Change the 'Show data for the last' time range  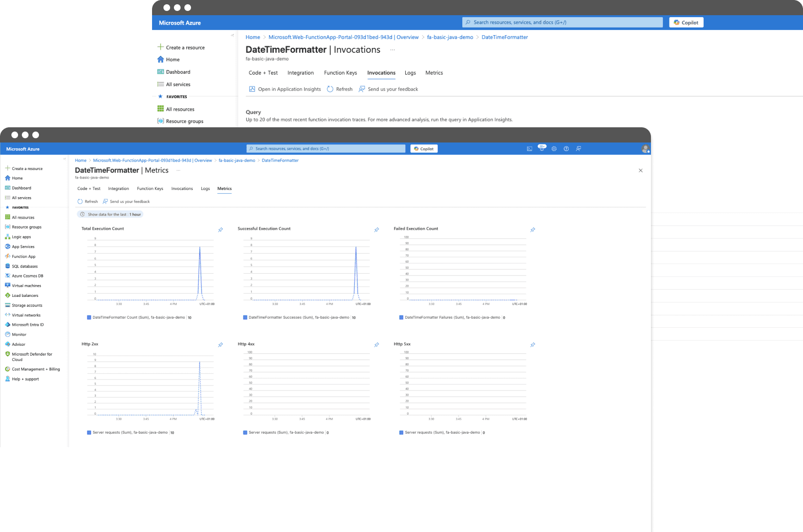click(x=110, y=214)
